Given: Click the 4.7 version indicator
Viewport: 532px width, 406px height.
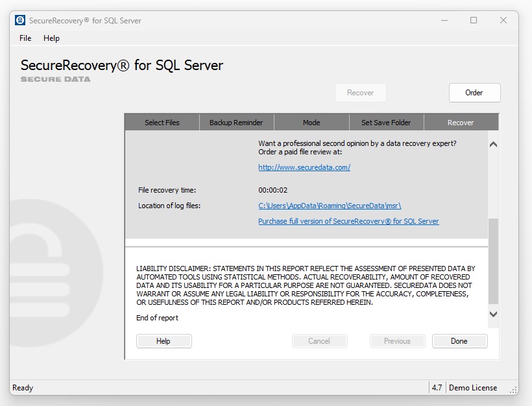Looking at the screenshot, I should click(x=438, y=387).
